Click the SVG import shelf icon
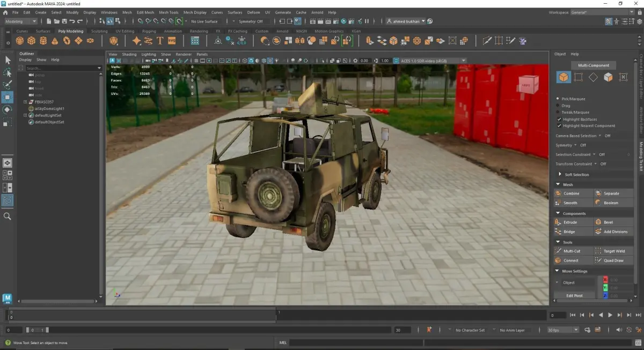 (x=172, y=41)
